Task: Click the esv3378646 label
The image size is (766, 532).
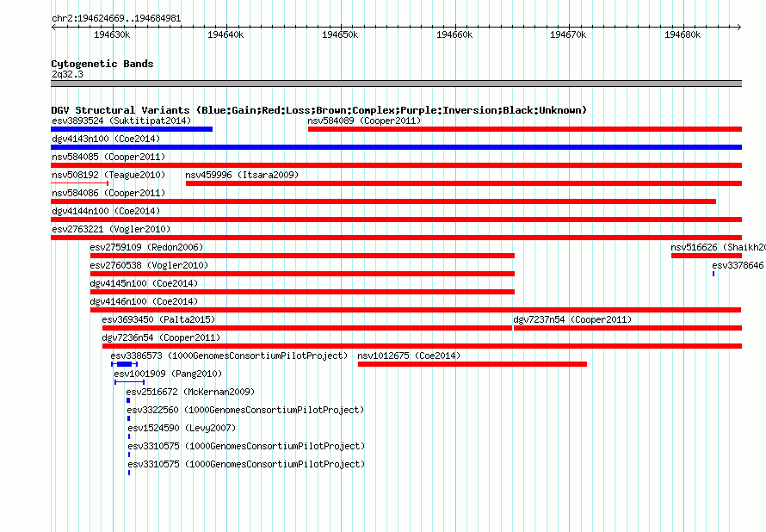Action: [x=738, y=265]
